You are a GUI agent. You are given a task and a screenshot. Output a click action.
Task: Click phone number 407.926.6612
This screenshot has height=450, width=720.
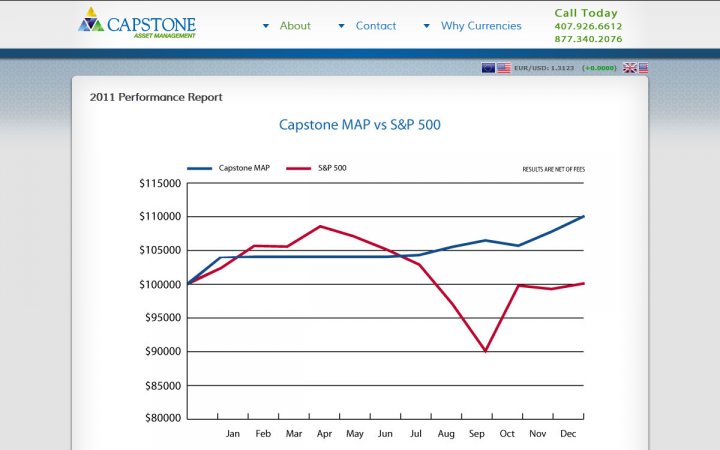[x=588, y=27]
